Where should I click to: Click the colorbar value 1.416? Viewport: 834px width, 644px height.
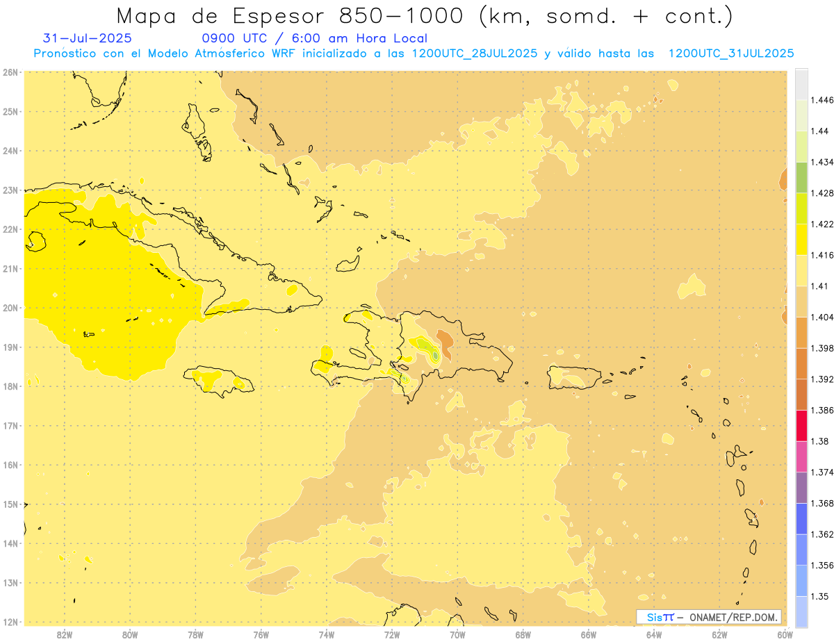pos(821,255)
